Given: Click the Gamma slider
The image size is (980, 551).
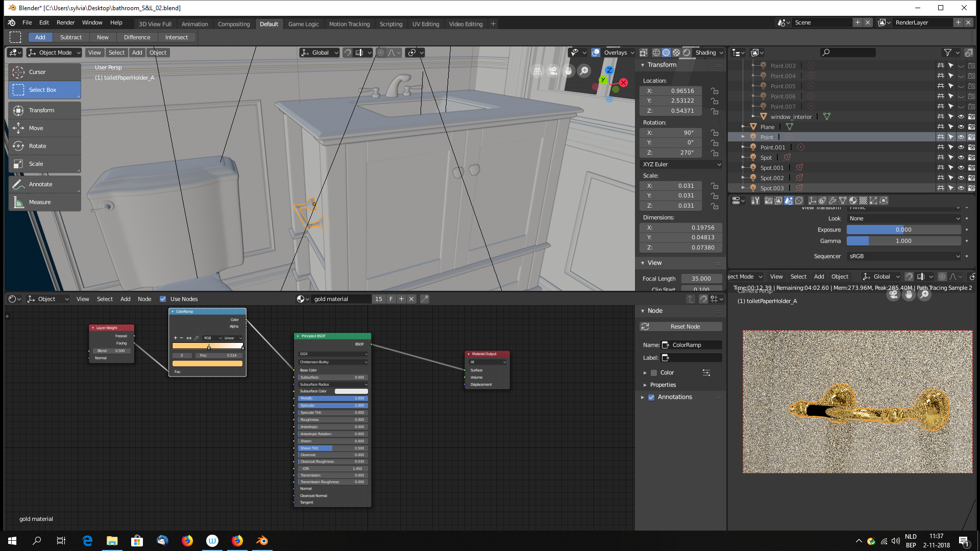Looking at the screenshot, I should tap(903, 241).
